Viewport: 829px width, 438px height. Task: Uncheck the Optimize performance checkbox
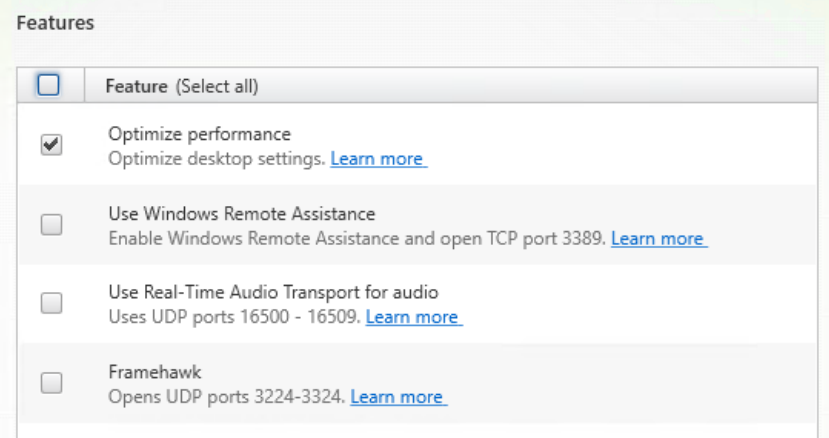(50, 145)
